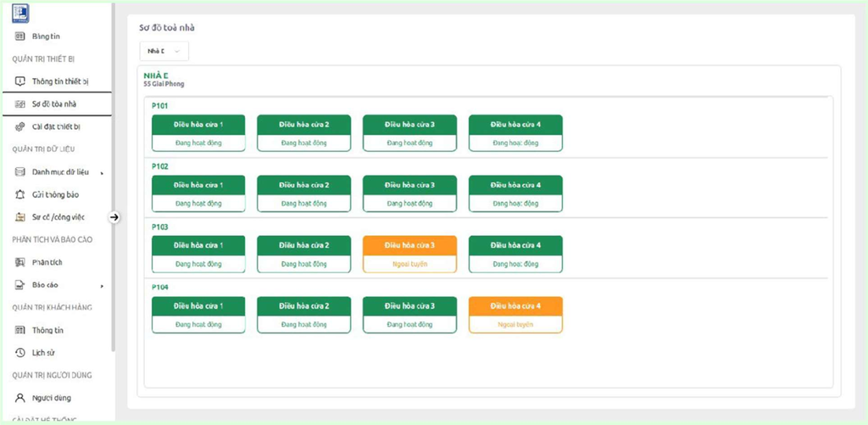Select P104 Điều hòa cửa 2 card
Viewport: 868px width, 425px height.
point(304,315)
